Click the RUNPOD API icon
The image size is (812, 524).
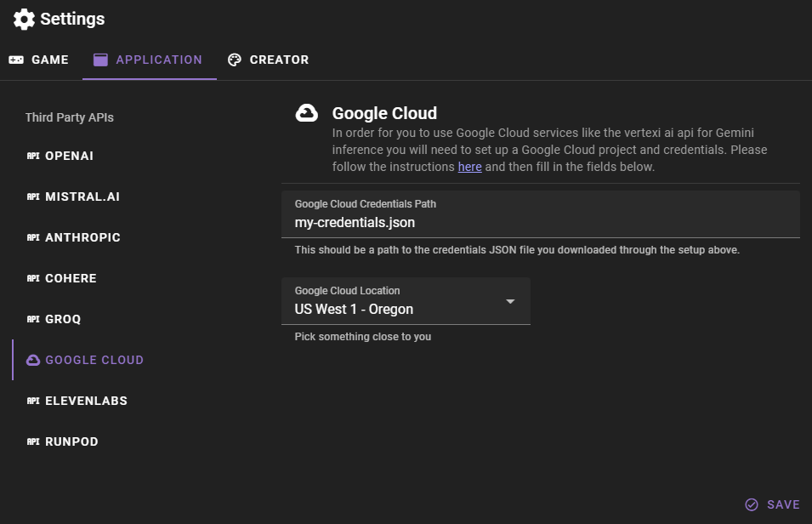pyautogui.click(x=33, y=441)
